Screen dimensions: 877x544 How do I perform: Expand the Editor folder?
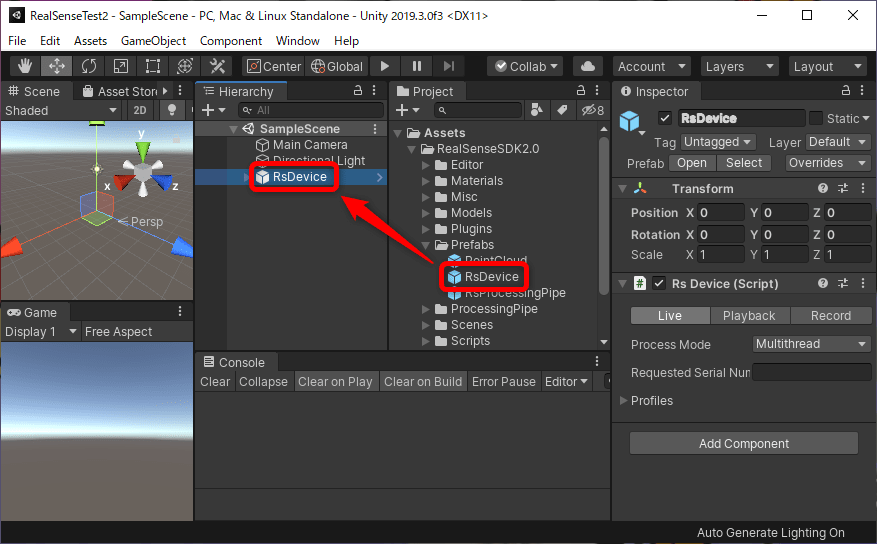click(426, 165)
